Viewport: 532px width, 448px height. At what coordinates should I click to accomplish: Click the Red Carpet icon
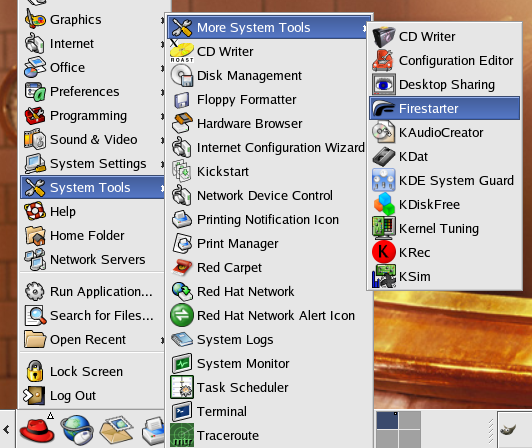[182, 267]
